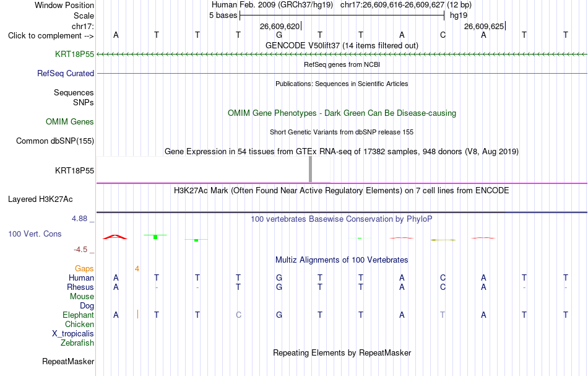588x376 pixels.
Task: Click the C base in the reference sequence row
Action: pos(443,35)
